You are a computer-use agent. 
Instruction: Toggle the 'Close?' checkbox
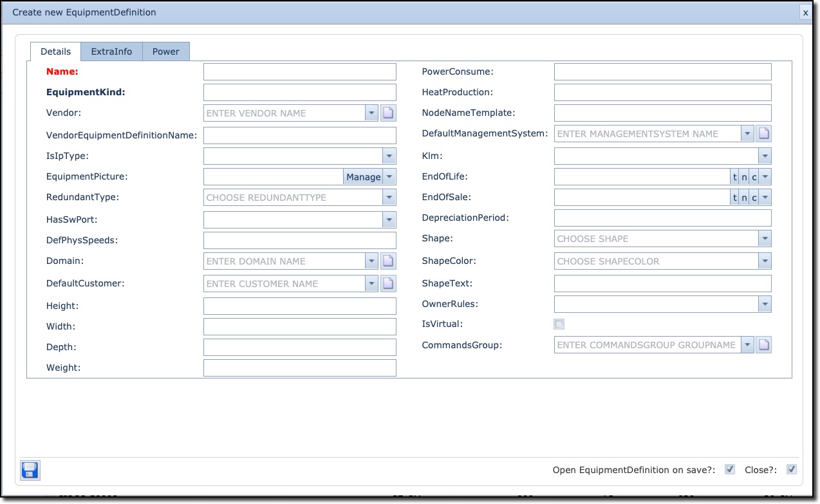click(792, 469)
